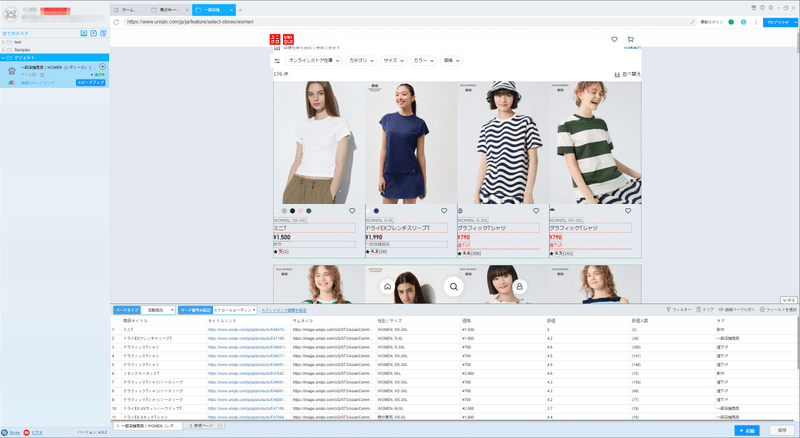Favorite the ミニT product heart

pyautogui.click(x=352, y=211)
